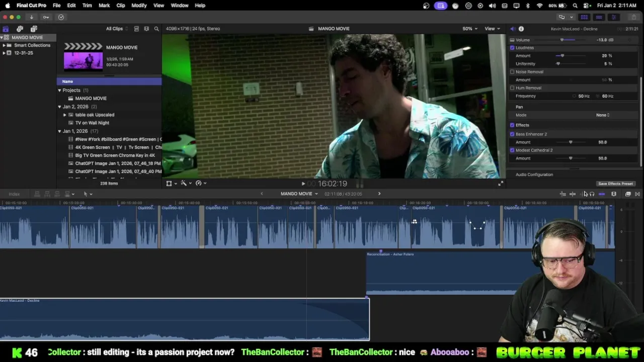The width and height of the screenshot is (644, 362).
Task: Open Background Tasks checkmark icon
Action: [x=61, y=17]
